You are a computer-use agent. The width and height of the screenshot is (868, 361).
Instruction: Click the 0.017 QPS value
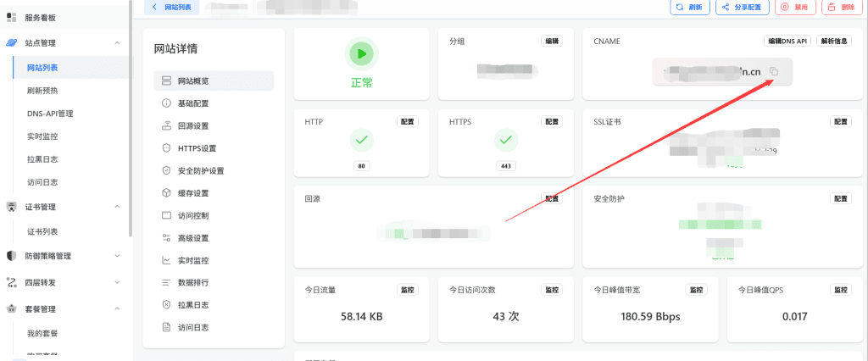pos(795,317)
